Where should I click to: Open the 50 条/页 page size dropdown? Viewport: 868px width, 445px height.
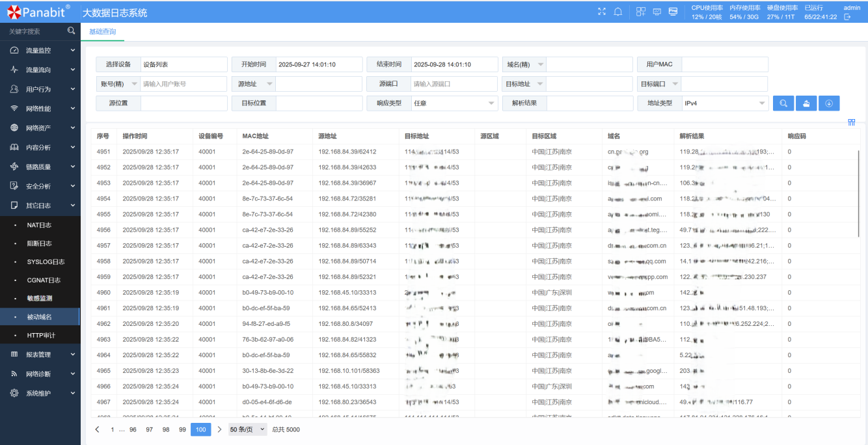coord(247,429)
